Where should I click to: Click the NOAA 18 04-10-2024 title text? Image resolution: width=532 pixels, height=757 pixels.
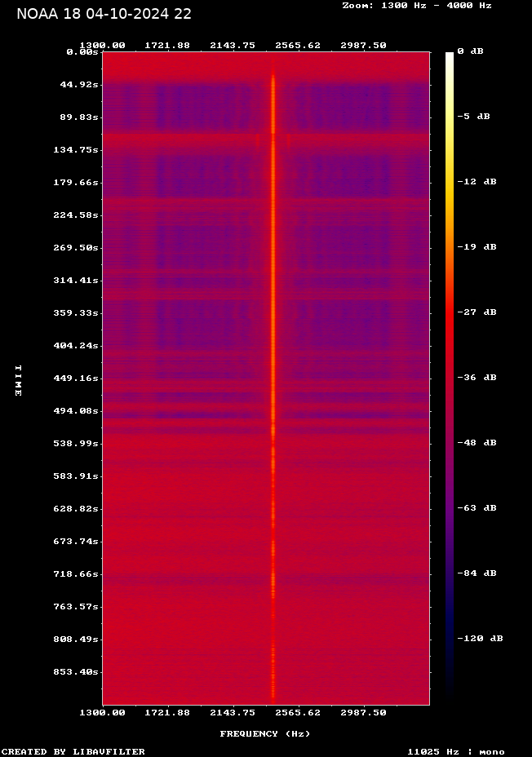104,14
